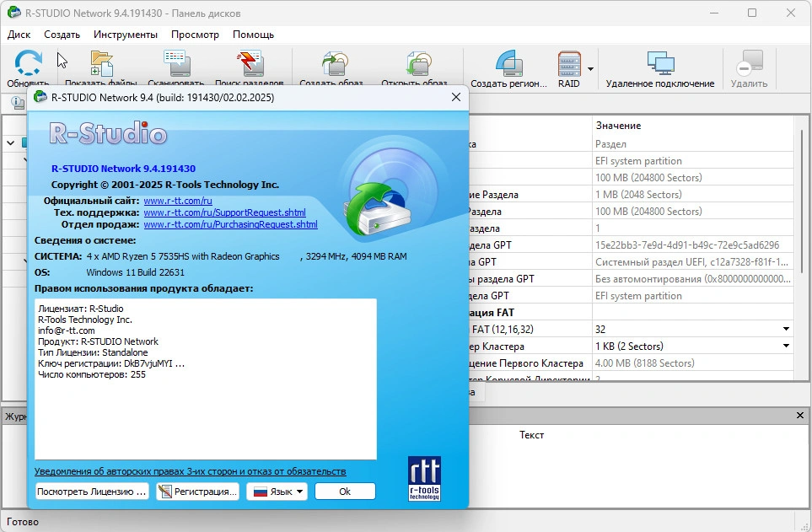Image resolution: width=812 pixels, height=532 pixels.
Task: Click the Delete (Удалить) toolbar icon
Action: [749, 63]
